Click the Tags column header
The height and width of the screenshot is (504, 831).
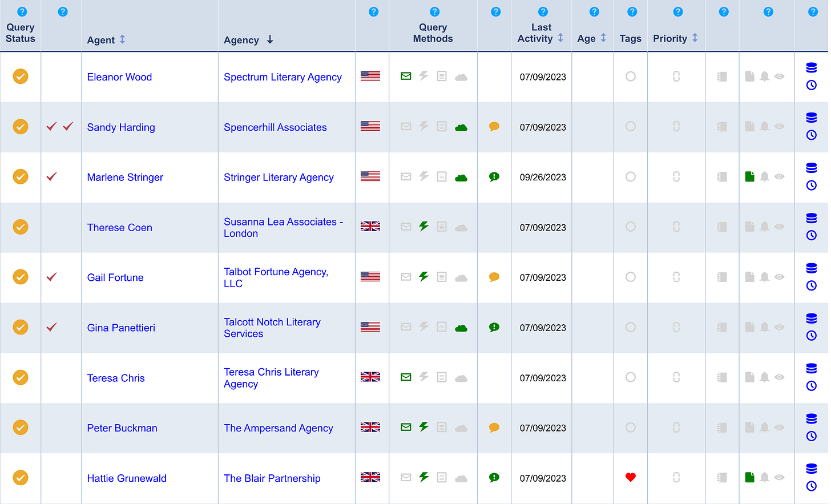(x=630, y=38)
